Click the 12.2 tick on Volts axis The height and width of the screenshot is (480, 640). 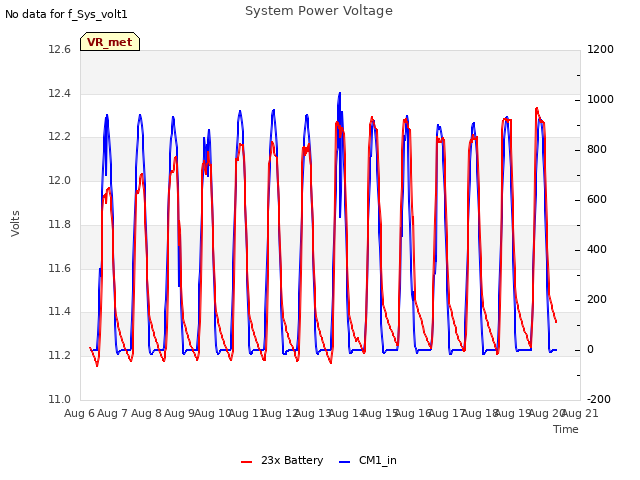[x=60, y=137]
